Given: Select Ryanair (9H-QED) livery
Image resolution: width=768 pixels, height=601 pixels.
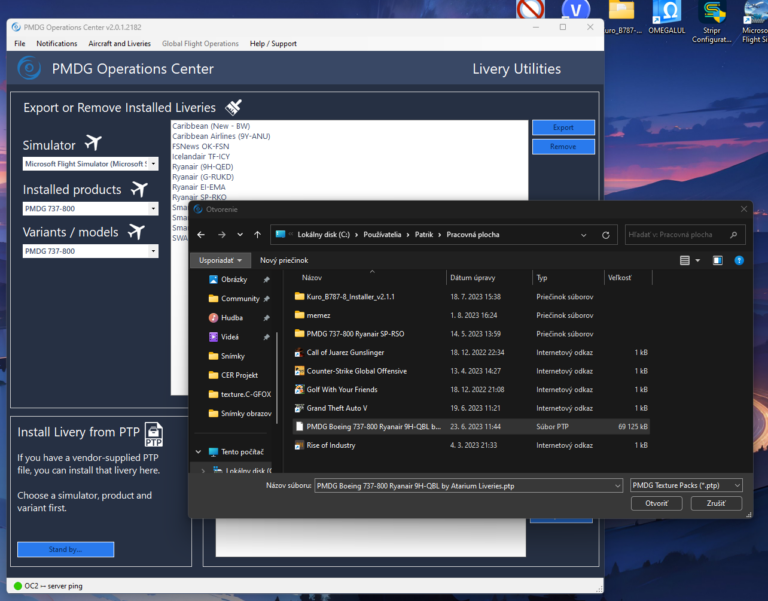Looking at the screenshot, I should [x=203, y=167].
